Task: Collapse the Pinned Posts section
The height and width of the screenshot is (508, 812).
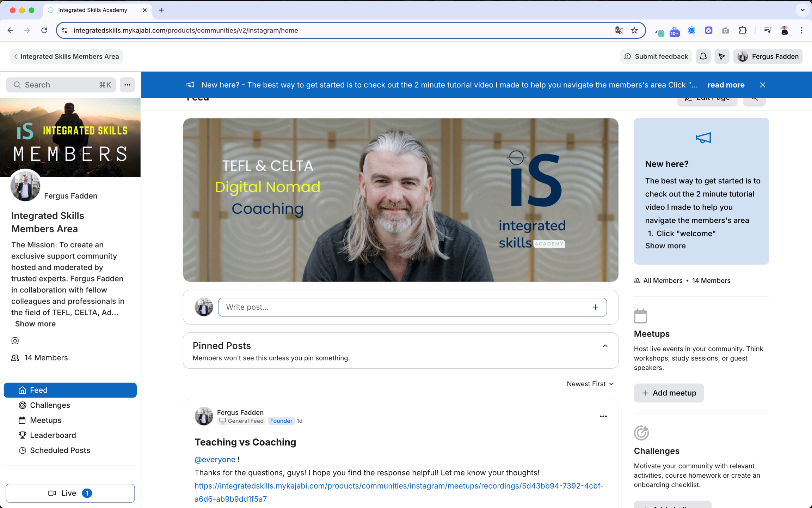Action: pos(605,346)
